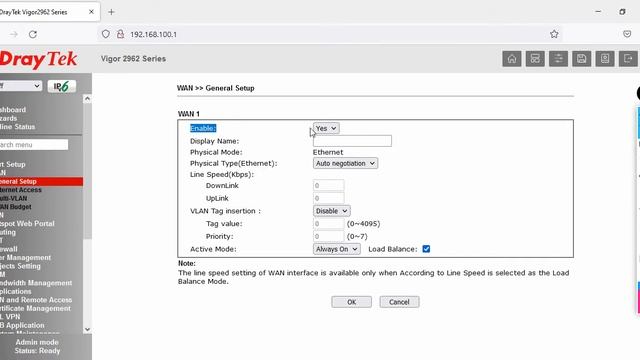Open User Management in the sidebar
The height and width of the screenshot is (360, 640).
tap(25, 258)
